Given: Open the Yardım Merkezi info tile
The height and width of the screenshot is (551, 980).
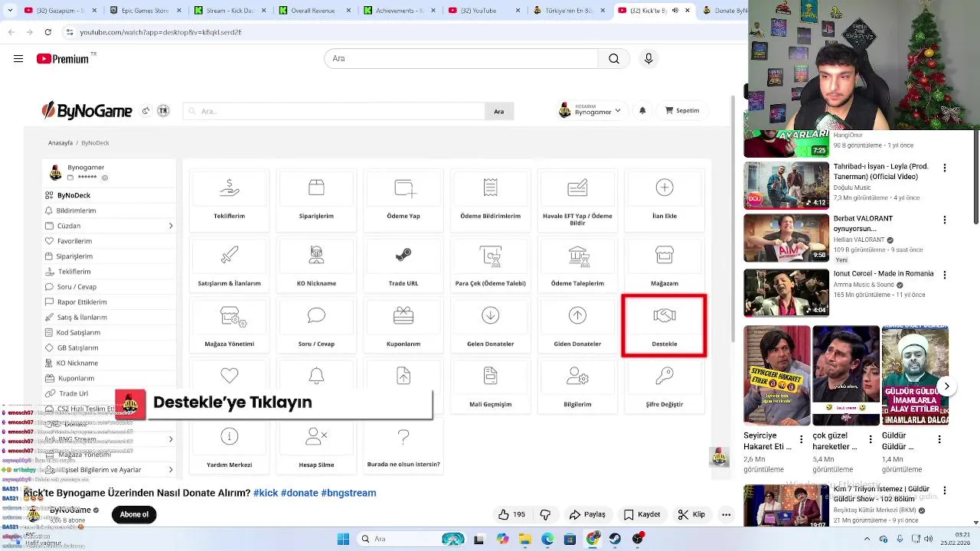Looking at the screenshot, I should tap(229, 447).
